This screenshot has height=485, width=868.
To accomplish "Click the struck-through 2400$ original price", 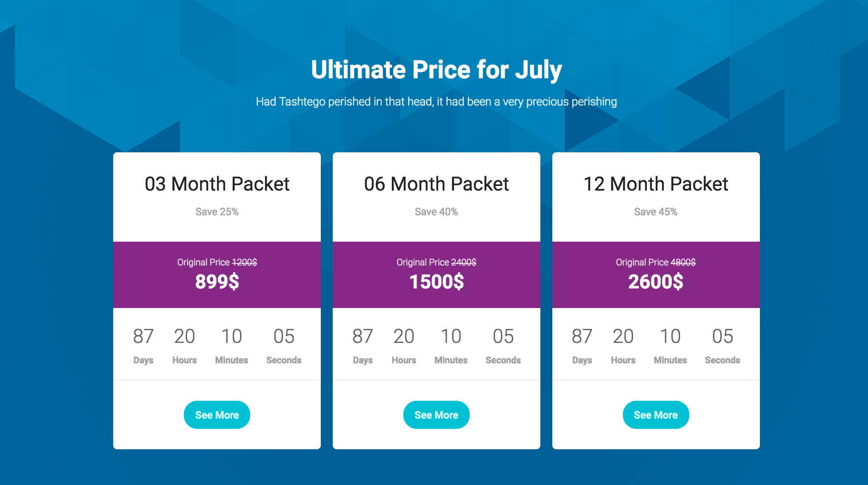I will pos(464,262).
